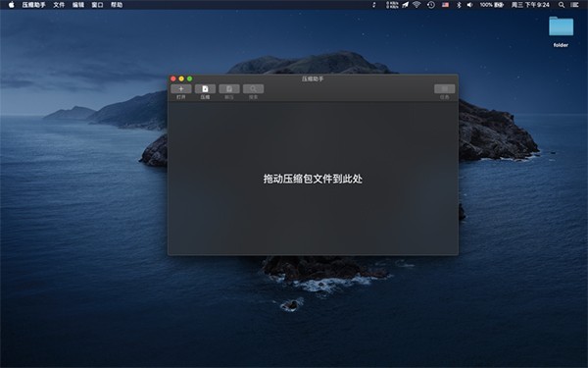Click the 拖动压缩包文件到此处 drop area text
588x368 pixels.
pyautogui.click(x=313, y=179)
